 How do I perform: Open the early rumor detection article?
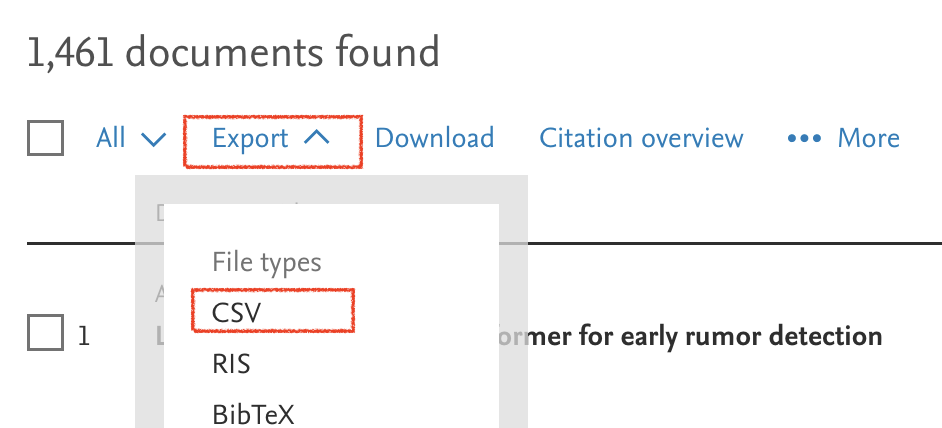pos(690,336)
